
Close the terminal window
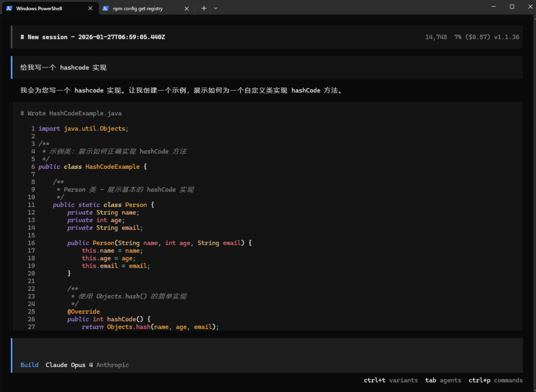pos(530,7)
